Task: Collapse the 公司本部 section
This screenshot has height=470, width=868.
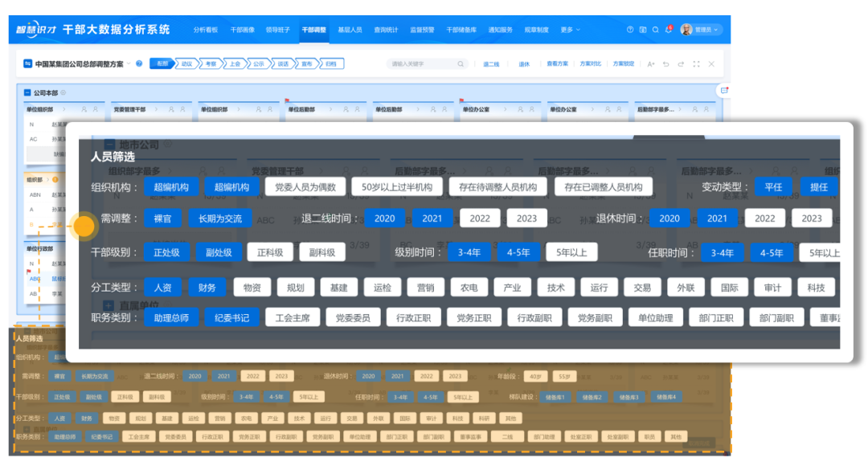Action: (27, 93)
